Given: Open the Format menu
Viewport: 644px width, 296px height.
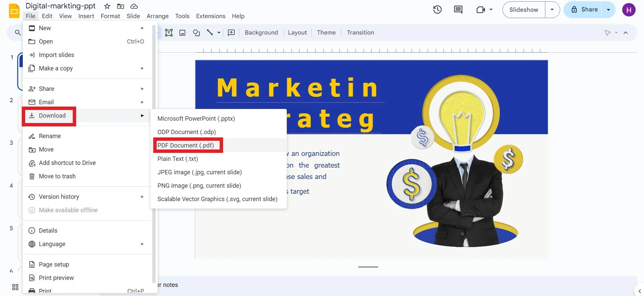Looking at the screenshot, I should [x=110, y=16].
